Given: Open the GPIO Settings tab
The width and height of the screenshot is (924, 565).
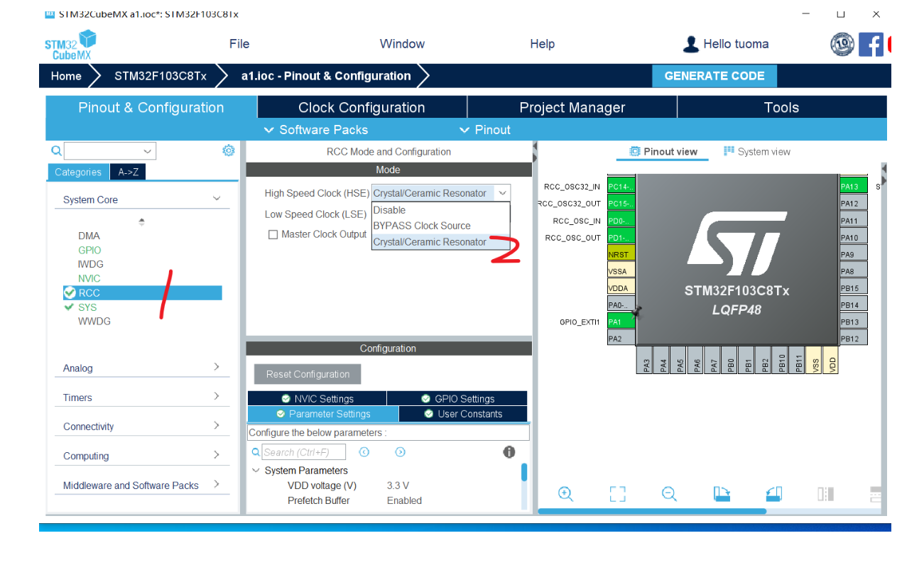Looking at the screenshot, I should coord(457,399).
